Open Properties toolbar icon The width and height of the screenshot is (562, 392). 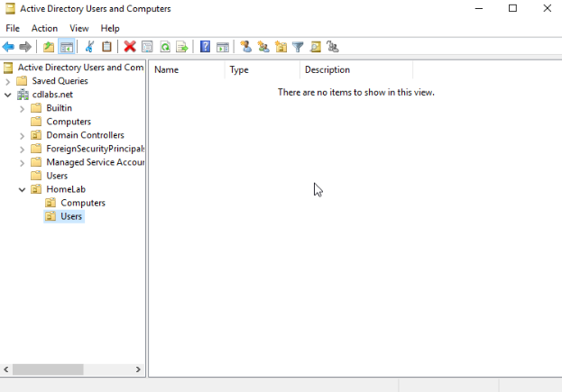click(x=147, y=47)
